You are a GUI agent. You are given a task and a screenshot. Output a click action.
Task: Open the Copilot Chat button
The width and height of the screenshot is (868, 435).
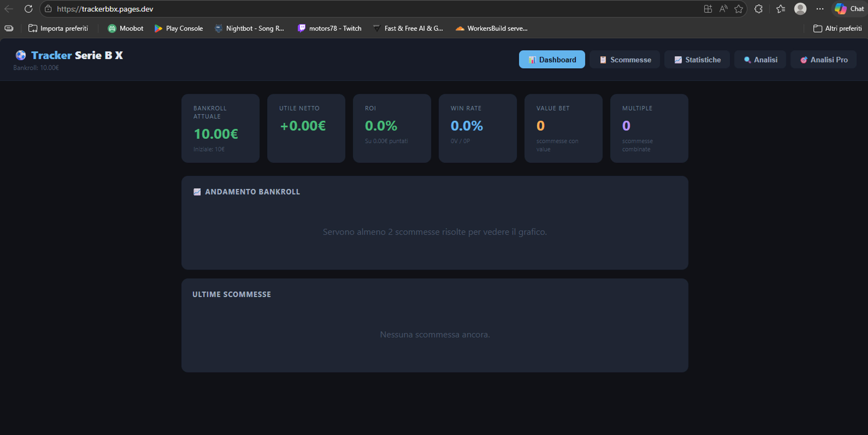(x=849, y=9)
